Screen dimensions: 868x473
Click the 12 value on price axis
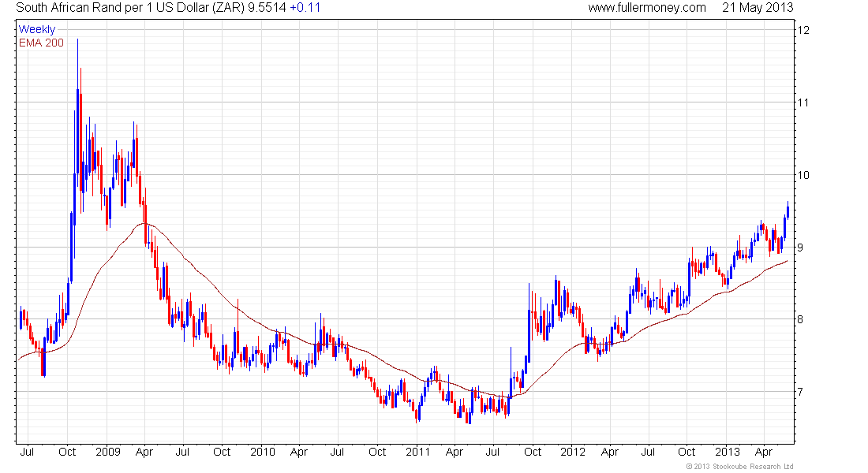(803, 30)
